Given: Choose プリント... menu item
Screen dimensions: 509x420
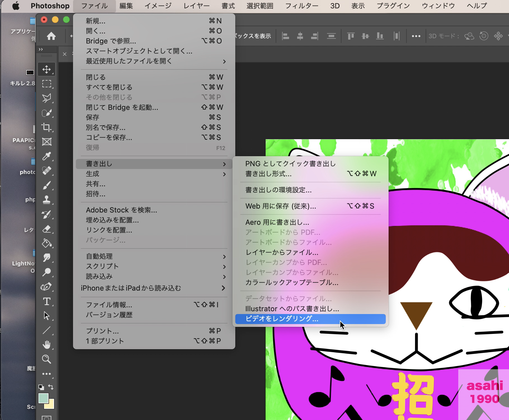Looking at the screenshot, I should 154,331.
